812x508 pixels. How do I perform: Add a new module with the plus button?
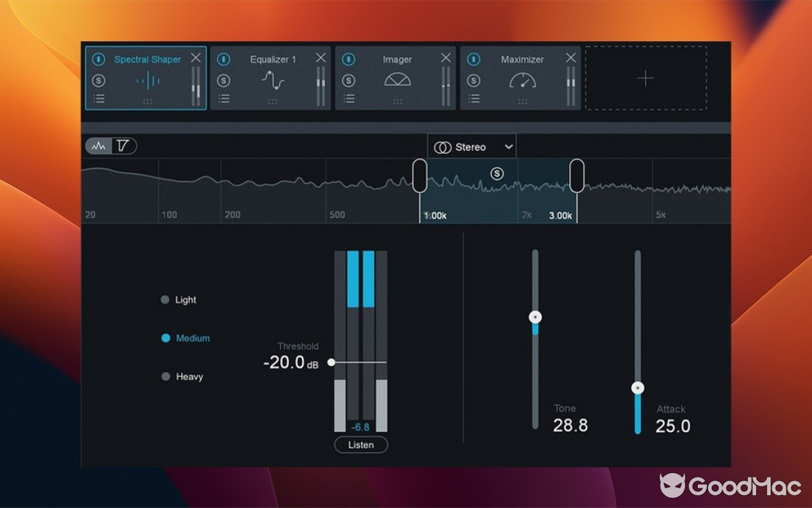[645, 78]
